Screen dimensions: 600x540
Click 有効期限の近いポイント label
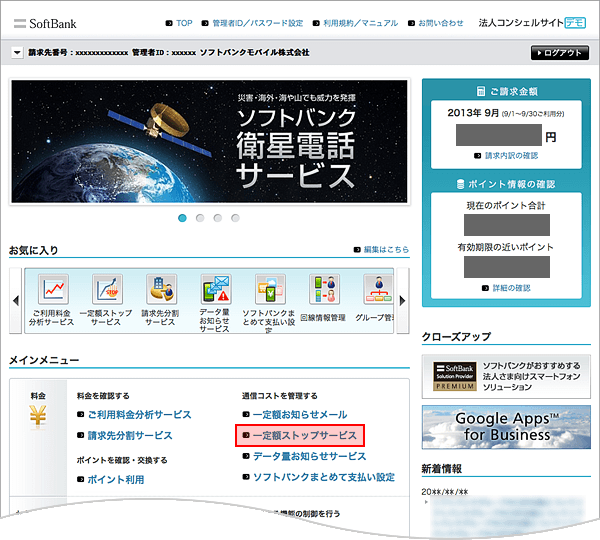(x=506, y=247)
